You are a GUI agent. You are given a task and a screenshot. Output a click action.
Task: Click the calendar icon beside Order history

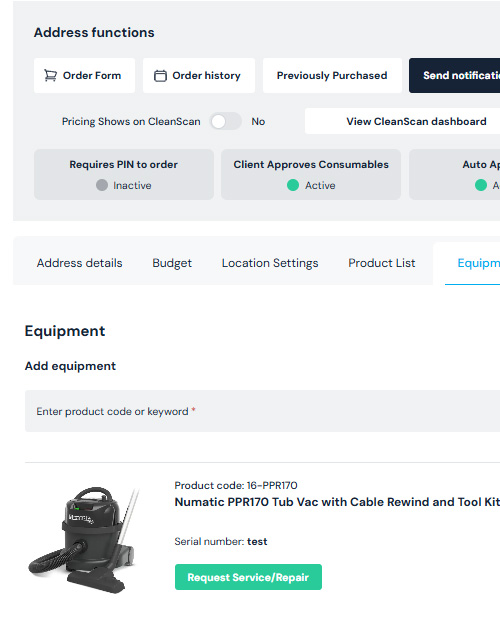click(x=160, y=76)
